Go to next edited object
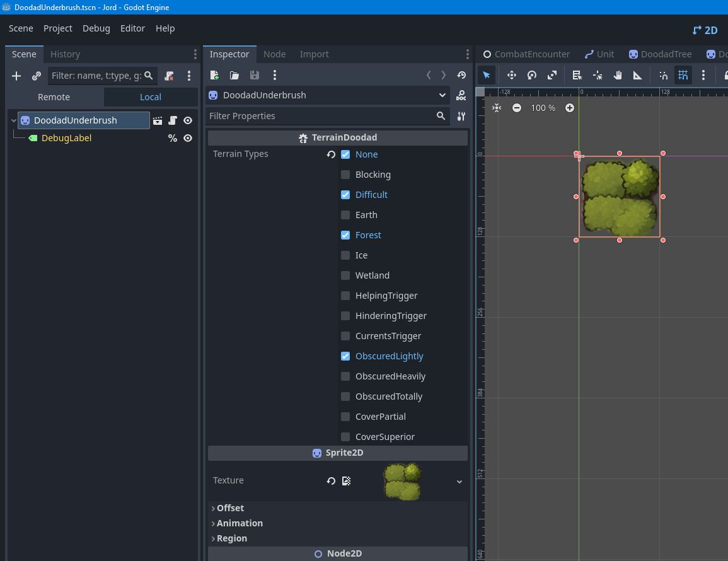This screenshot has width=728, height=561. pyautogui.click(x=444, y=75)
